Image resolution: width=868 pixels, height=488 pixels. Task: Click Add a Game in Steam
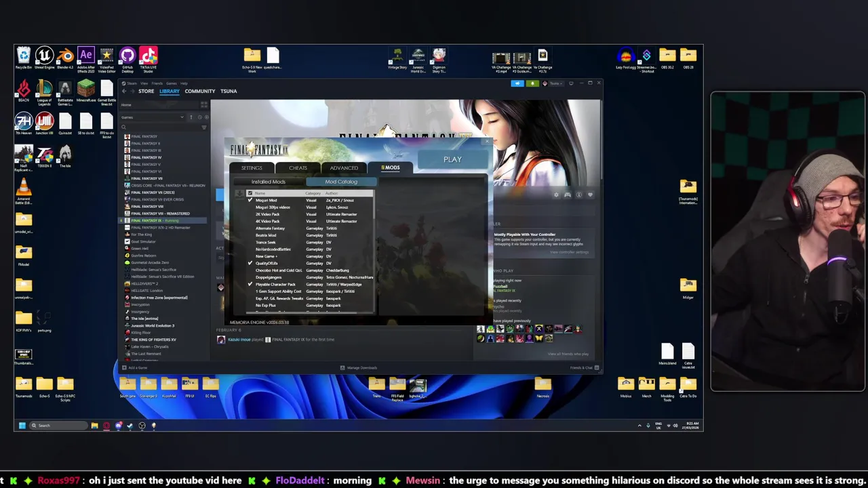tap(134, 368)
